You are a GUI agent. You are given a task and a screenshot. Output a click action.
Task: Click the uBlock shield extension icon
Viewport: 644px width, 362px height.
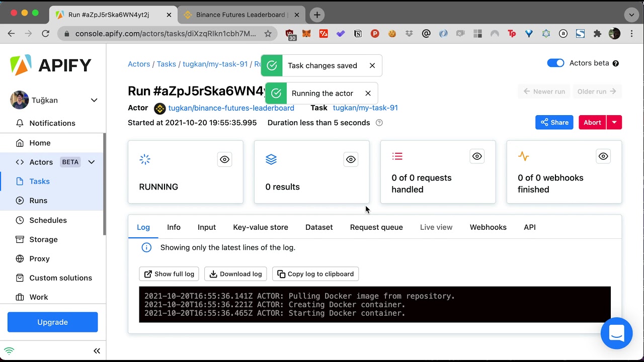click(290, 34)
